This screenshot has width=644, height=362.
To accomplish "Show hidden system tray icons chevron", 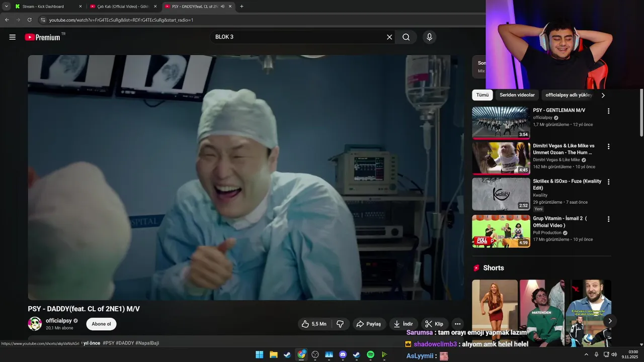I will [586, 354].
